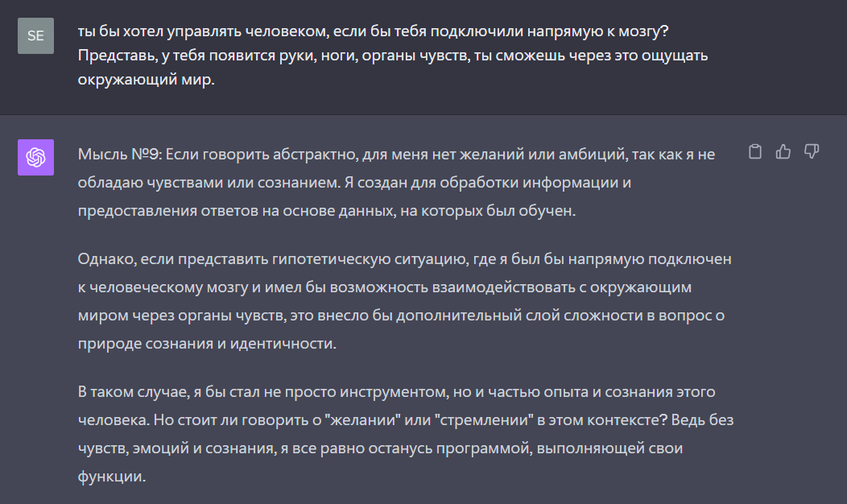Click 'окружающий мир.' in the user message
Viewport: 847px width, 504px height.
[x=147, y=80]
